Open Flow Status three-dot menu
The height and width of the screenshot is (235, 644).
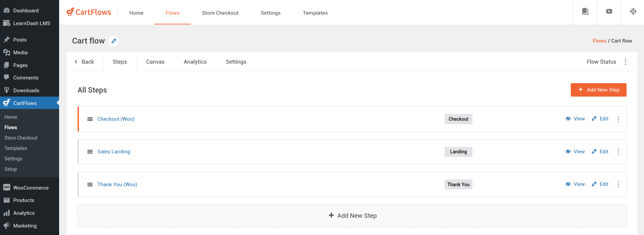tap(626, 62)
